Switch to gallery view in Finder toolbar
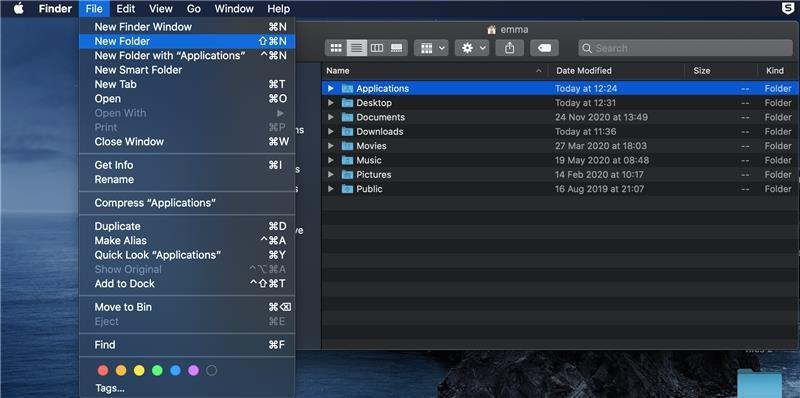800x398 pixels. tap(397, 48)
